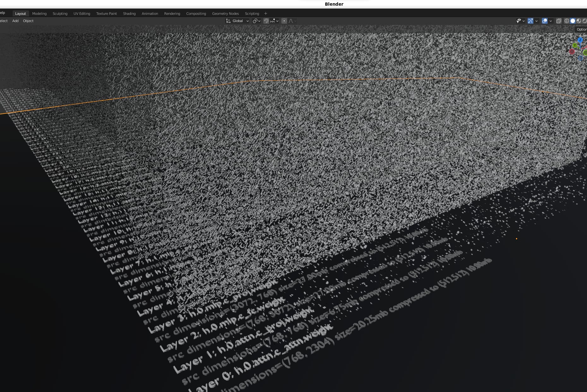Click the blue Z axis on navigation gizmo
This screenshot has width=587, height=392.
[580, 40]
